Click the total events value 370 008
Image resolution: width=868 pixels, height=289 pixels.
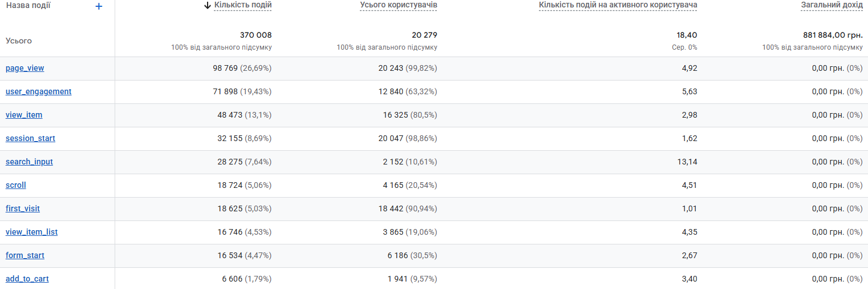pos(255,35)
